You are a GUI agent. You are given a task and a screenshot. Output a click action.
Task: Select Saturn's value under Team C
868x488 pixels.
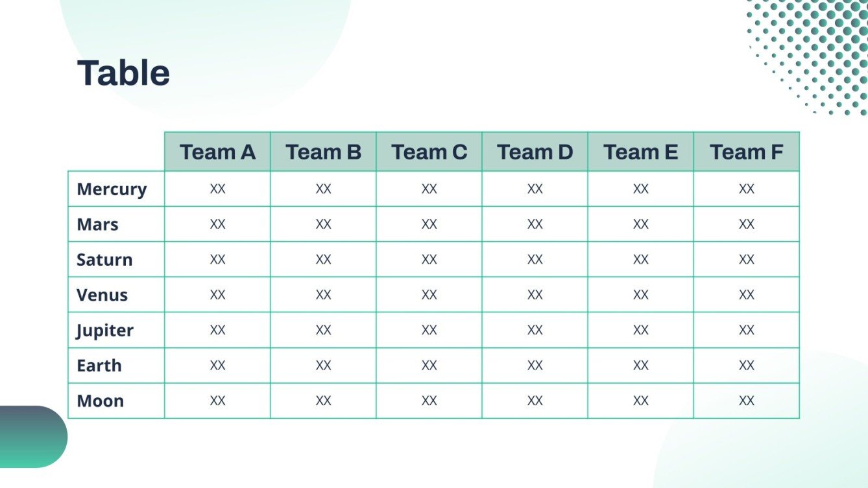pyautogui.click(x=429, y=260)
